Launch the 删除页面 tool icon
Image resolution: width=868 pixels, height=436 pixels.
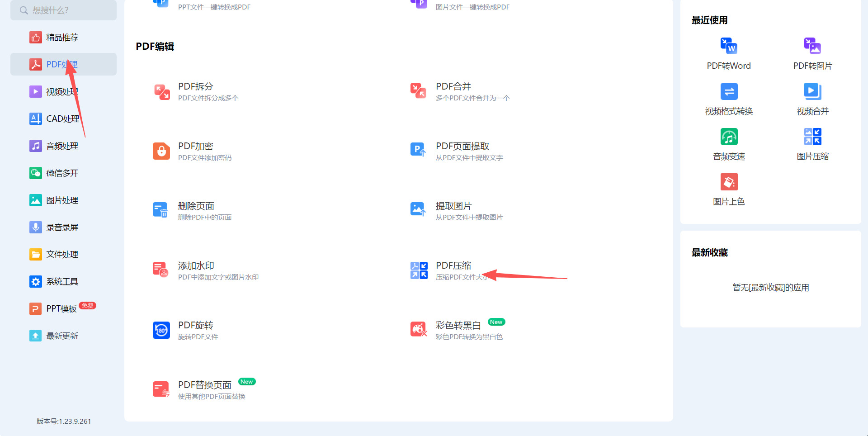(x=160, y=210)
